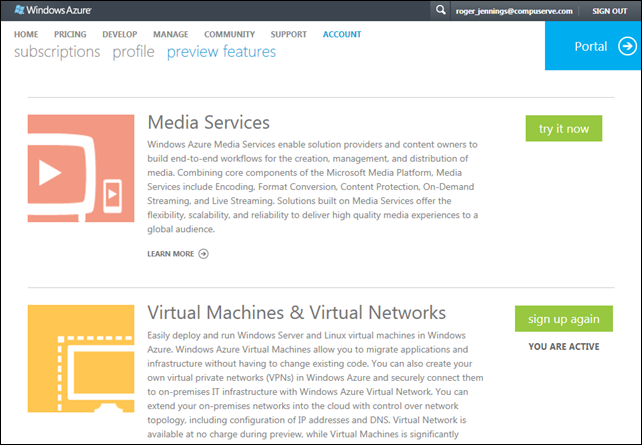This screenshot has height=445, width=642.
Task: Click the Sign Out link
Action: pyautogui.click(x=609, y=10)
